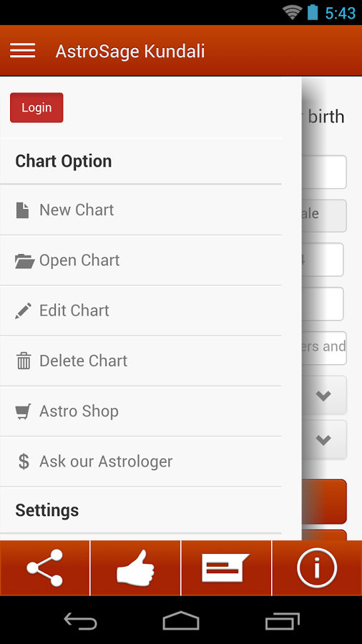Expand the lower dropdown chevron on right

(x=323, y=440)
